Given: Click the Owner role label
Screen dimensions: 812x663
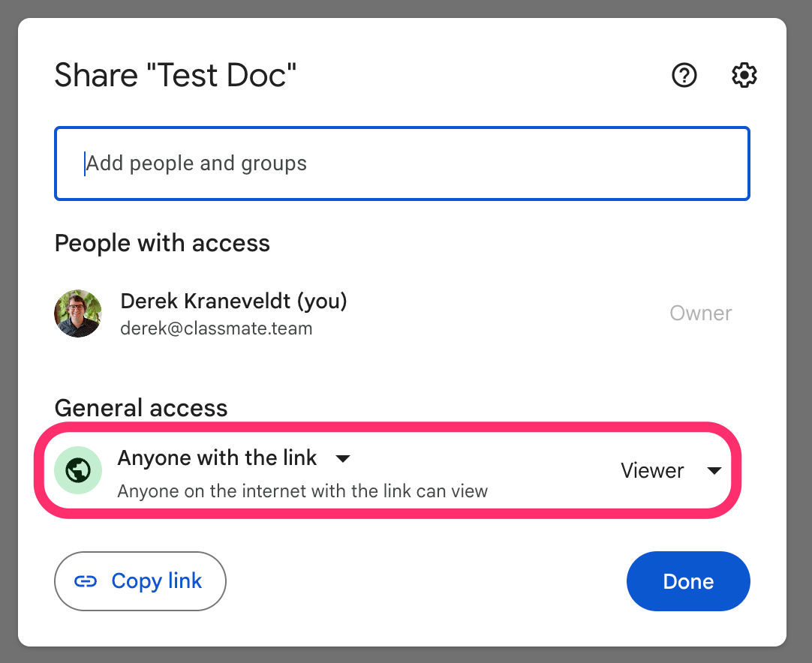Looking at the screenshot, I should pyautogui.click(x=701, y=313).
